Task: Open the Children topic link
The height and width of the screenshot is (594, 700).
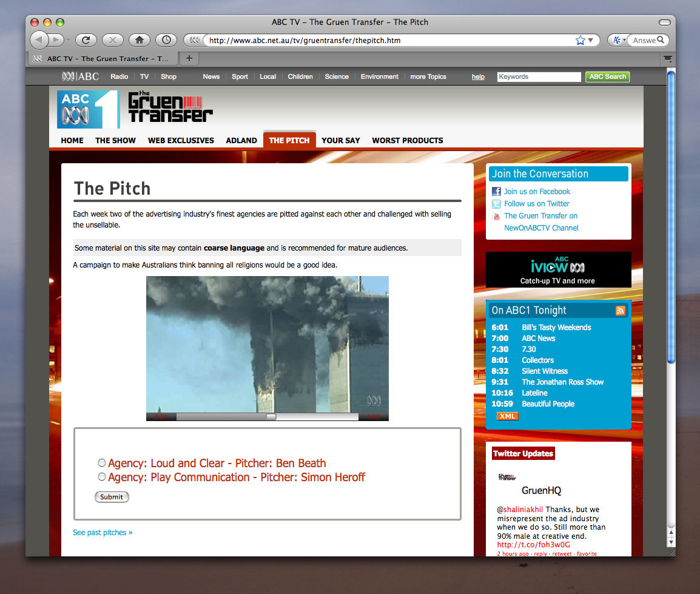Action: [x=300, y=77]
